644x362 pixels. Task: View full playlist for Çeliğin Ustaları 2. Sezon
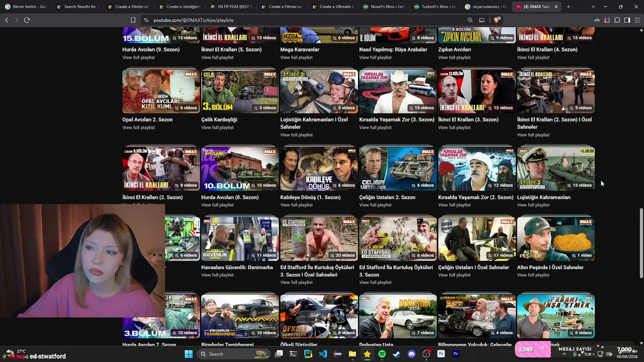point(375,205)
